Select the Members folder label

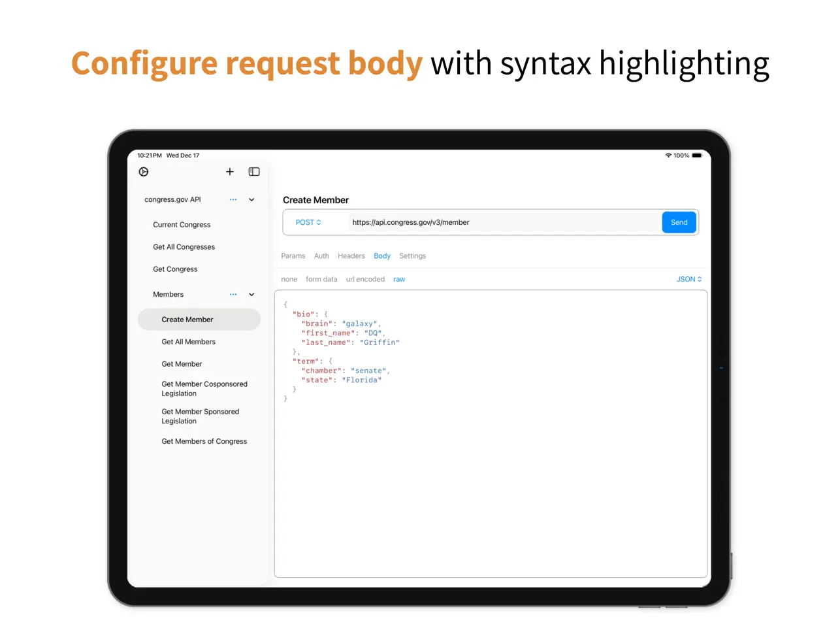point(169,294)
